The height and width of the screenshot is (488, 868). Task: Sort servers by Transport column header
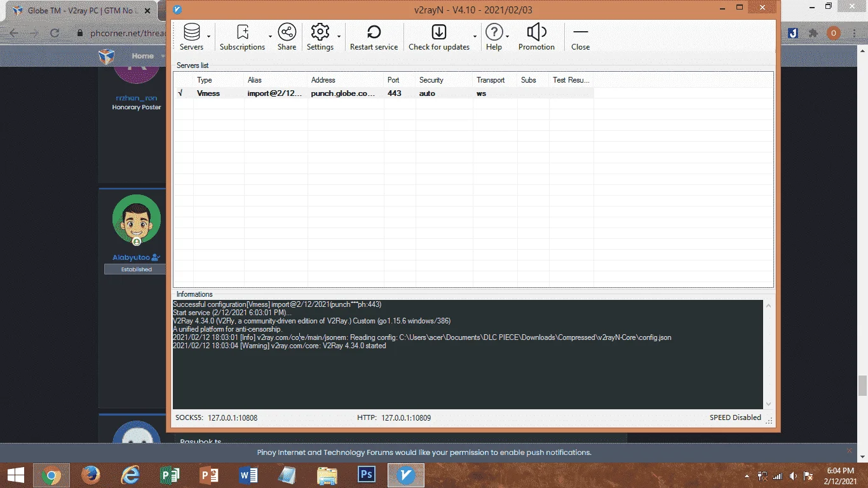pyautogui.click(x=495, y=80)
